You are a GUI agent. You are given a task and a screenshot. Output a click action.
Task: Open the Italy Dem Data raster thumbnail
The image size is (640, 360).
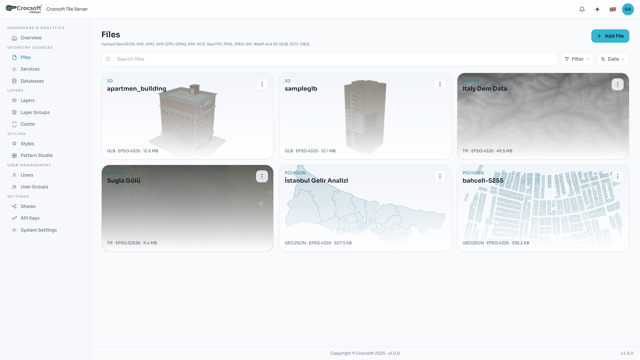[543, 116]
